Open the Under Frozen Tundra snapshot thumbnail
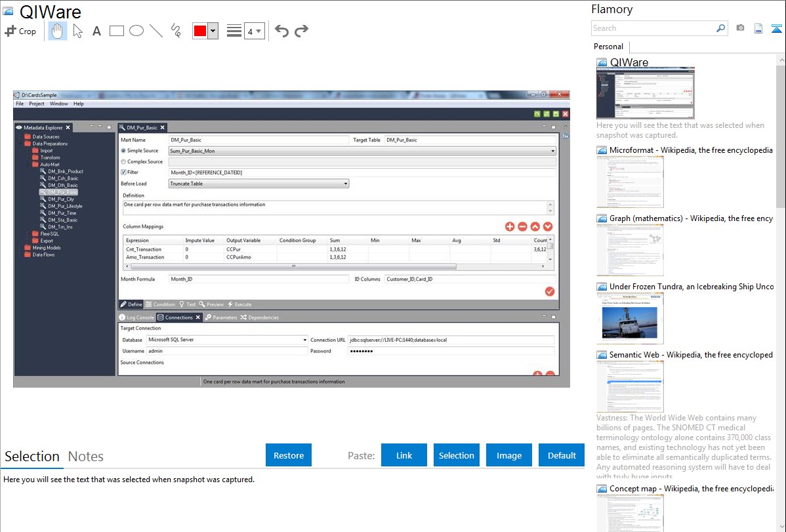786x532 pixels. 630,318
